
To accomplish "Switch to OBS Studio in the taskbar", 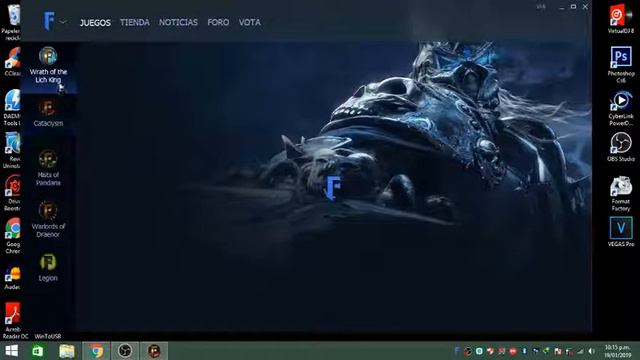I will [125, 351].
